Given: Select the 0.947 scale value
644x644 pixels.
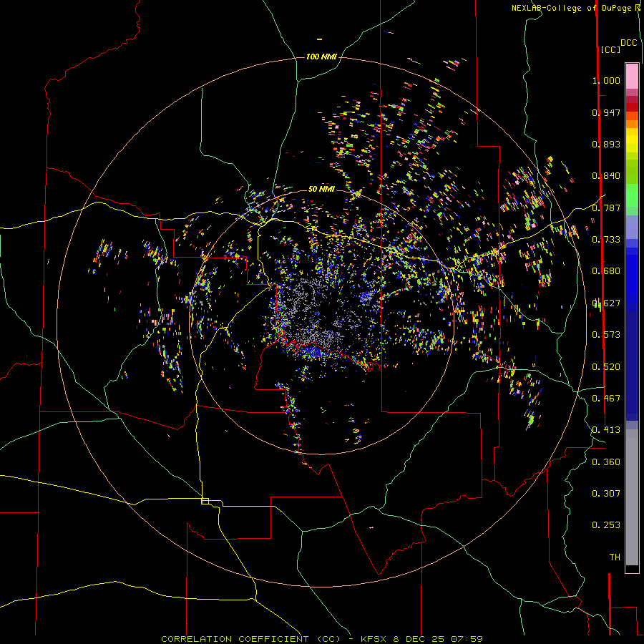Looking at the screenshot, I should click(x=606, y=112).
